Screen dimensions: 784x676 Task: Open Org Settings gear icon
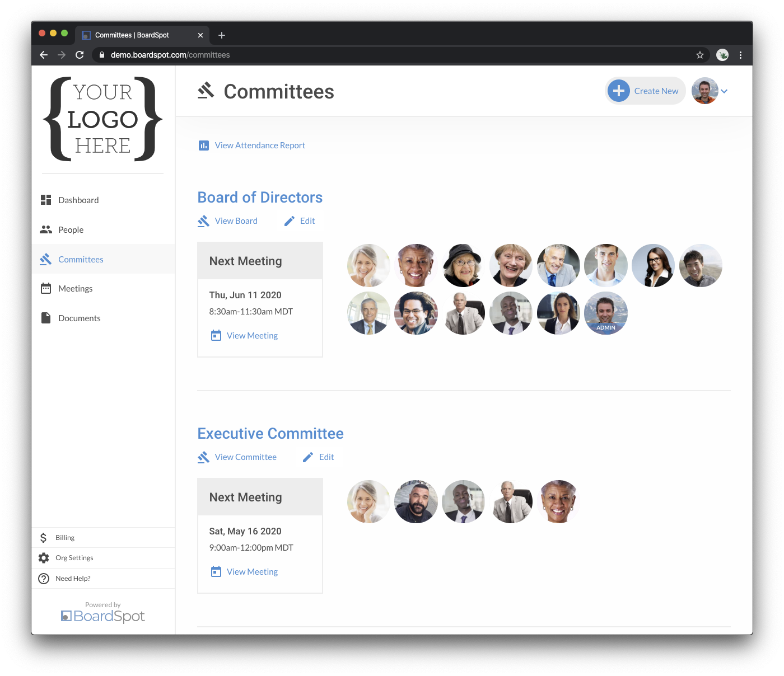pos(44,558)
